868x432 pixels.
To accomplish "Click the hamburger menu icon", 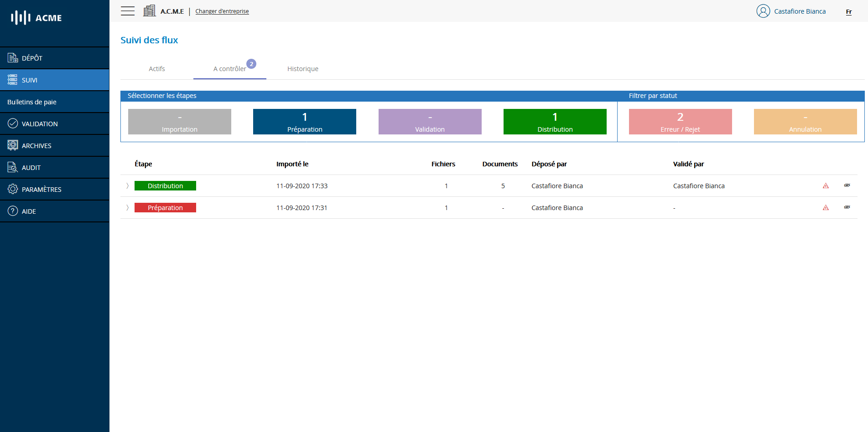I will [x=128, y=11].
